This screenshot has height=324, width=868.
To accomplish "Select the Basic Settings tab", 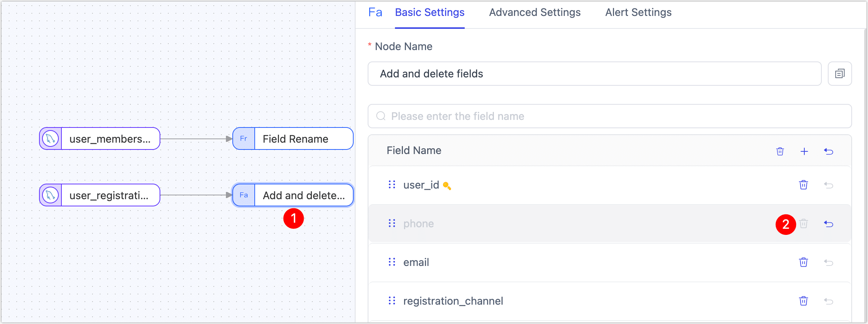I will click(429, 13).
